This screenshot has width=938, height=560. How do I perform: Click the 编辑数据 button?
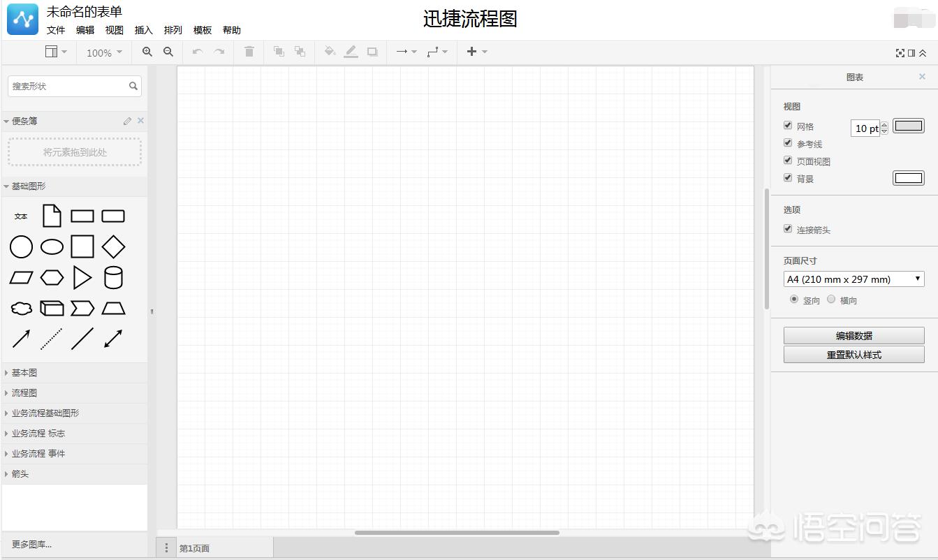pos(854,335)
